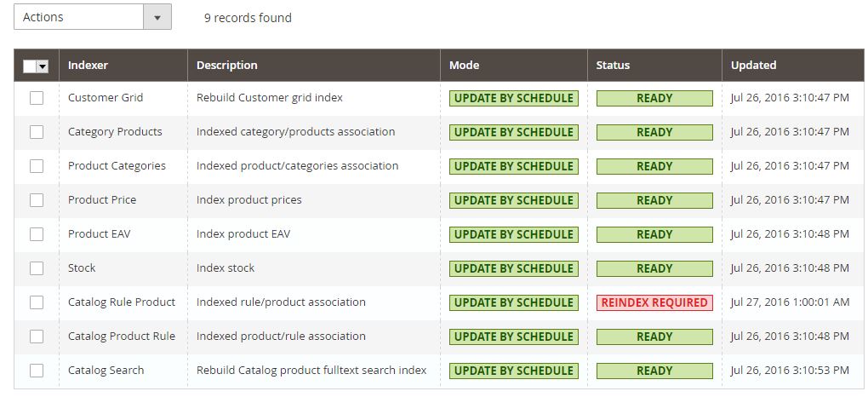The width and height of the screenshot is (868, 397).
Task: Select the Category Products row checkbox
Action: tap(37, 132)
